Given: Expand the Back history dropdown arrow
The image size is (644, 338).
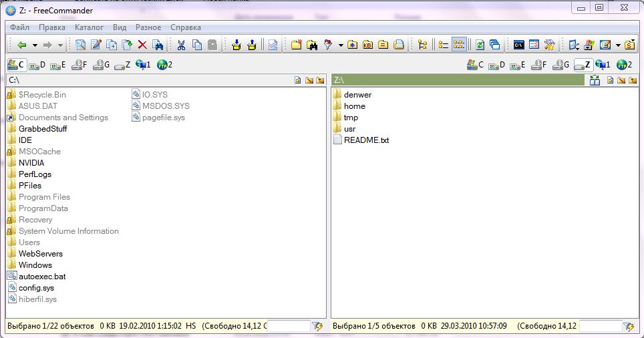Looking at the screenshot, I should (x=33, y=45).
